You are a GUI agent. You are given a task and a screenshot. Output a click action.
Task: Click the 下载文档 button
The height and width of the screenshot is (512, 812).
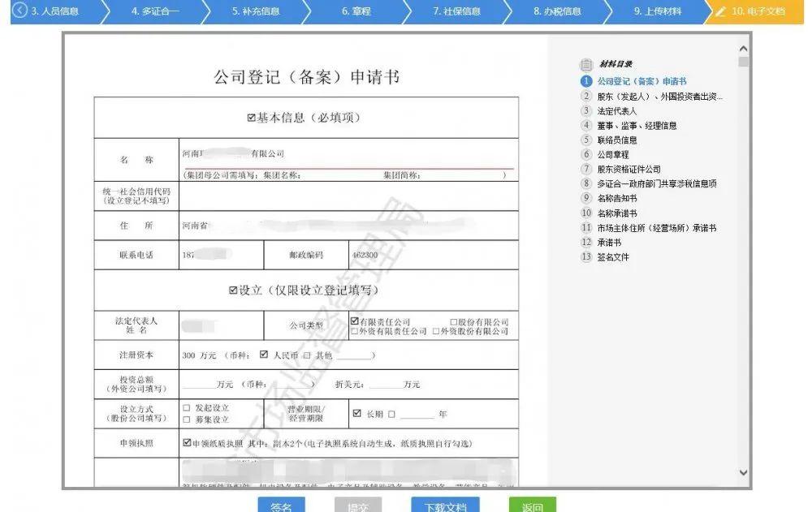tap(445, 506)
